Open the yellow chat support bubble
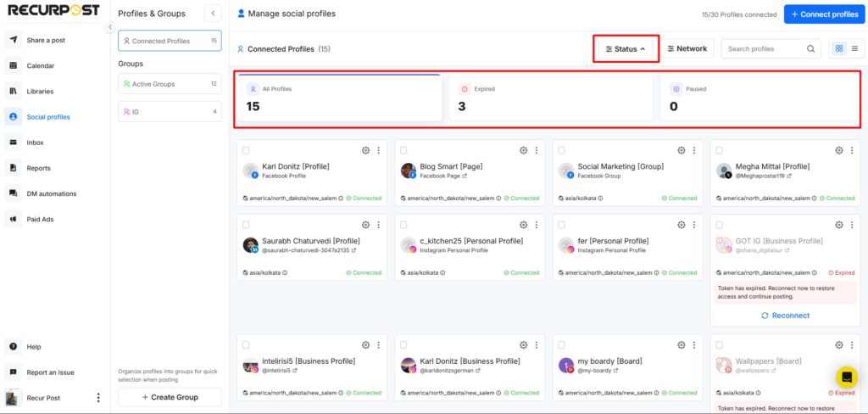Image resolution: width=868 pixels, height=414 pixels. pyautogui.click(x=847, y=378)
